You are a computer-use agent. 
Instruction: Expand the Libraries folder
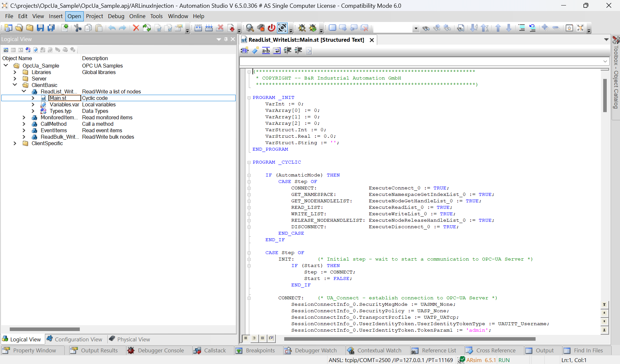tap(15, 72)
